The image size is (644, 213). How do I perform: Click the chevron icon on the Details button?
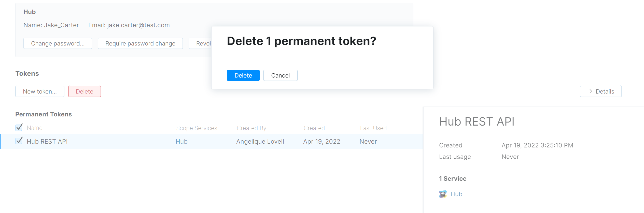[x=590, y=91]
